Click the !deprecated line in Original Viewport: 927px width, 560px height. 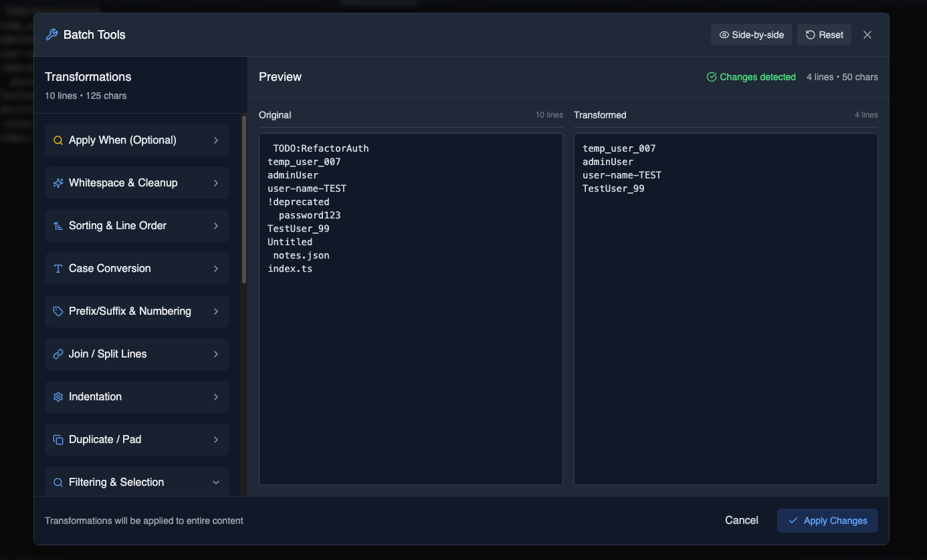point(298,202)
